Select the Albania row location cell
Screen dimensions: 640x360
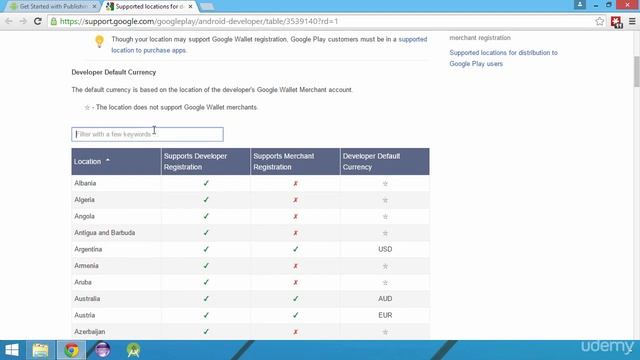pos(116,183)
